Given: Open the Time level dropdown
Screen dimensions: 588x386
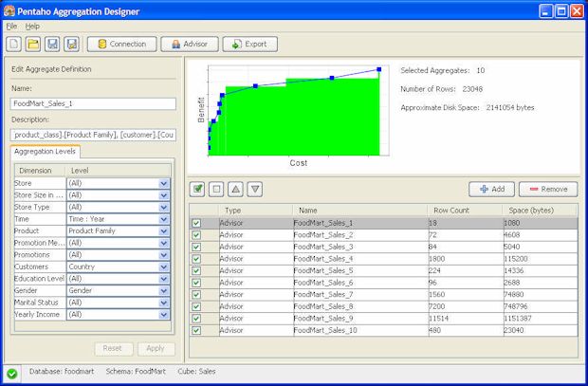Looking at the screenshot, I should 163,219.
